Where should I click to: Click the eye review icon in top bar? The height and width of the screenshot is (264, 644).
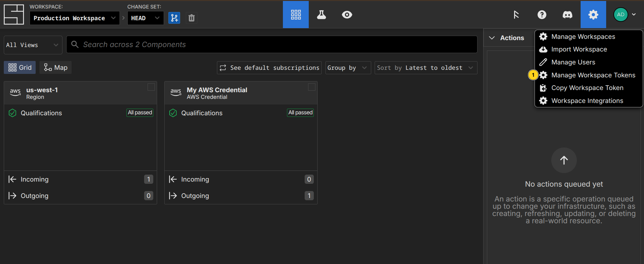pyautogui.click(x=347, y=15)
